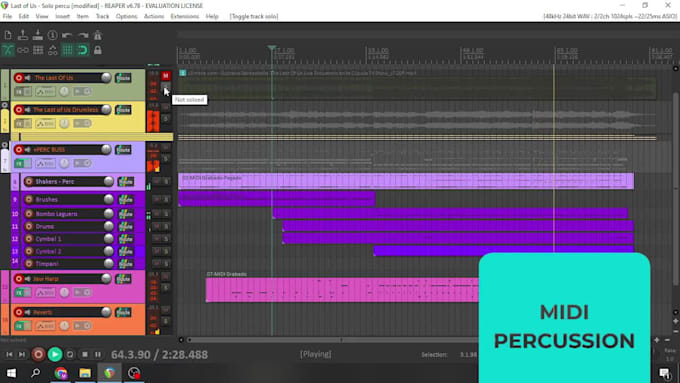Arm the Brushes track for recording
The width and height of the screenshot is (680, 383).
point(29,200)
